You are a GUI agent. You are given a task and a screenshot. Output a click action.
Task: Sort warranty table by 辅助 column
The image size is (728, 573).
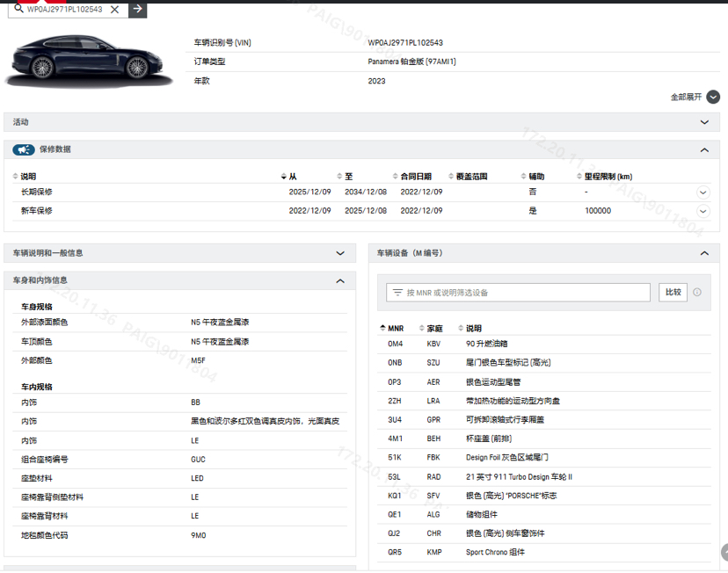[533, 177]
